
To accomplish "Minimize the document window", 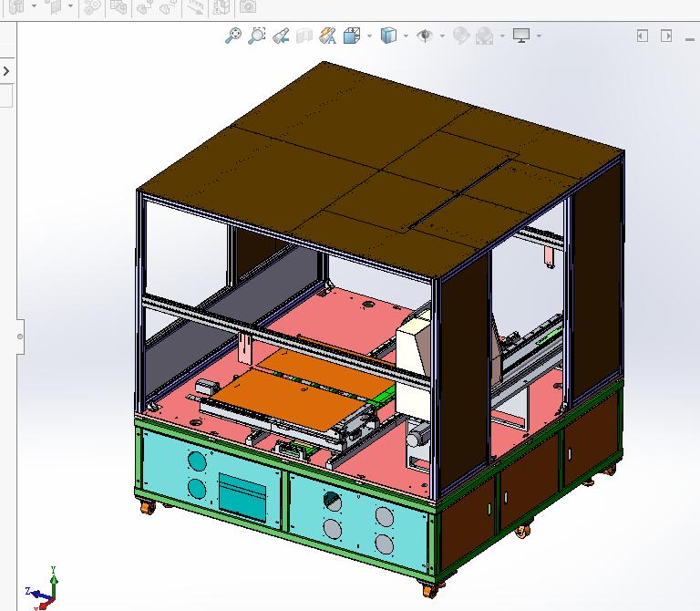I will pos(690,39).
